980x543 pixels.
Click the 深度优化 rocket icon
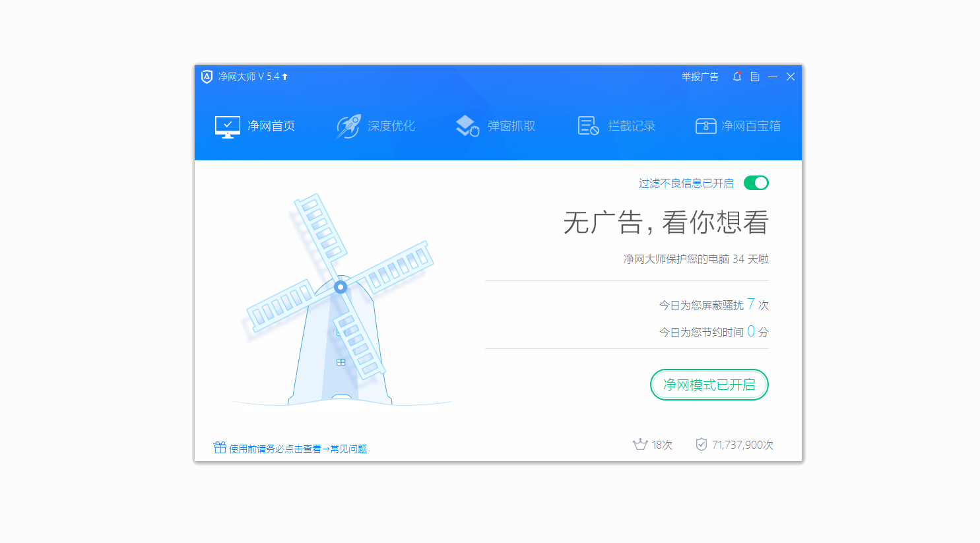(x=348, y=126)
